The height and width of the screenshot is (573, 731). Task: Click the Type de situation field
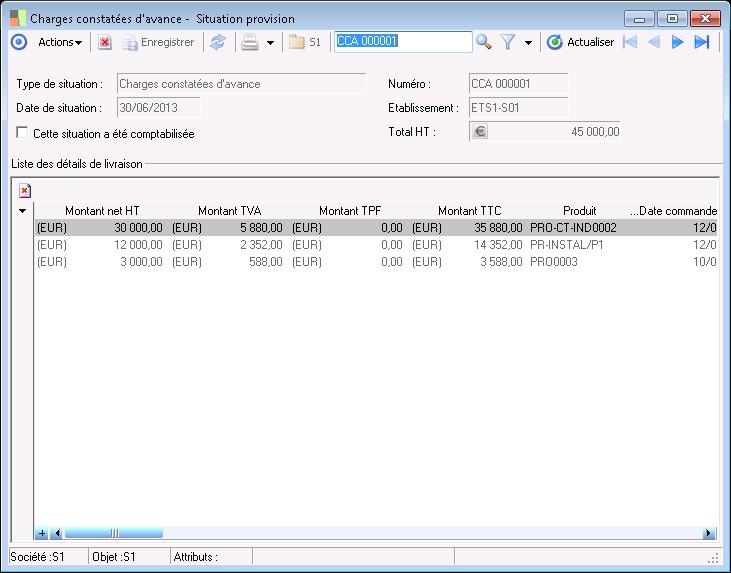coord(241,84)
